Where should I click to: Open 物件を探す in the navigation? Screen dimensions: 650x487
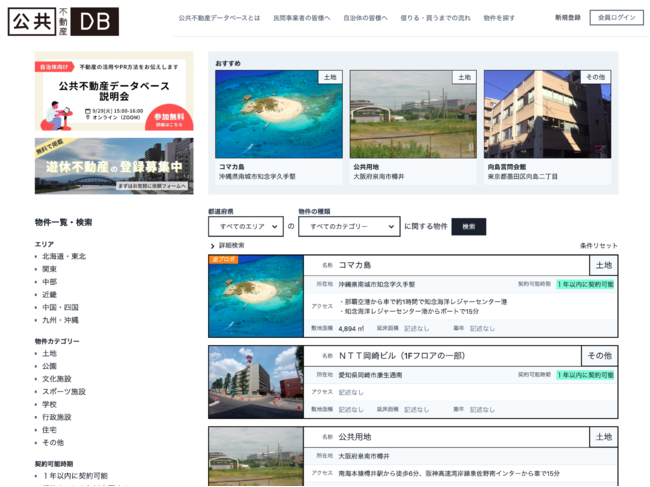[x=499, y=18]
